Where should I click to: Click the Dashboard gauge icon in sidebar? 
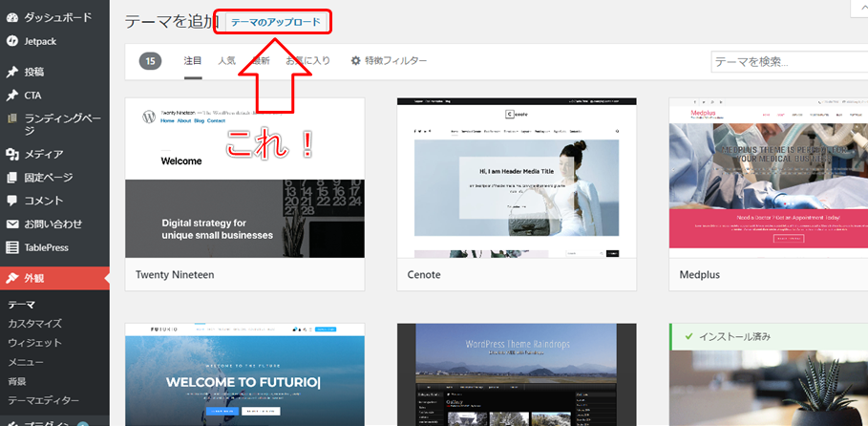(11, 18)
